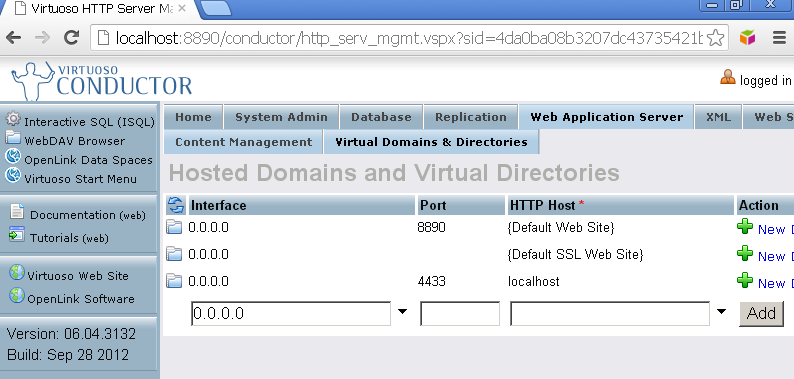Click the Add button

(761, 314)
